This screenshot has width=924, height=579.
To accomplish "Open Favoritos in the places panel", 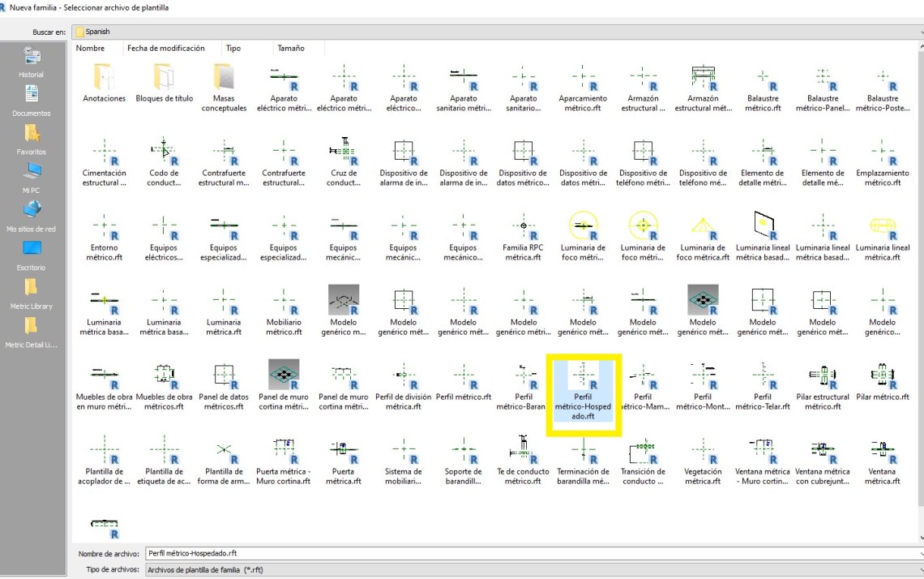I will pyautogui.click(x=32, y=139).
